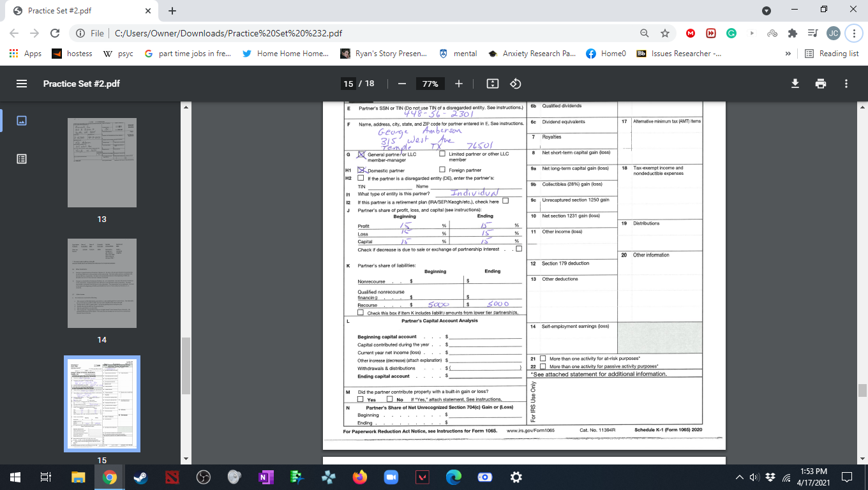Expand hidden icons in the system tray
Viewport: 868px width, 490px height.
(739, 477)
